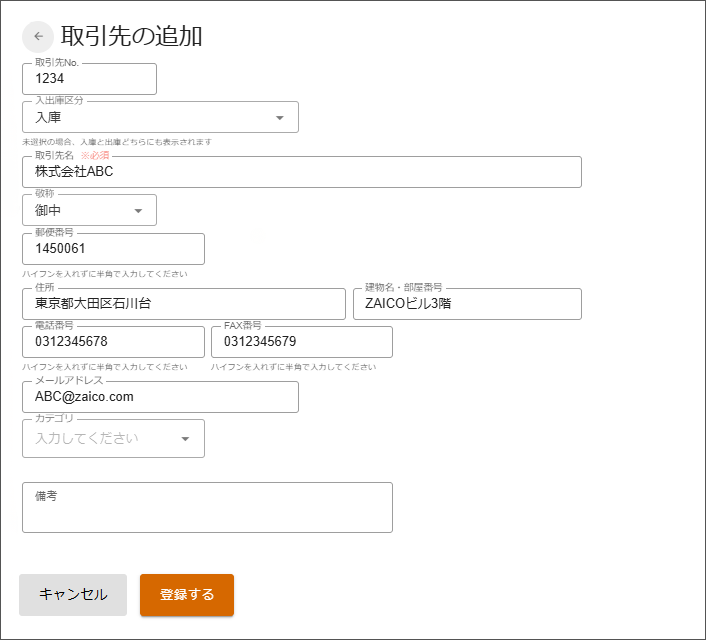Click the キャンセル button

(x=73, y=595)
